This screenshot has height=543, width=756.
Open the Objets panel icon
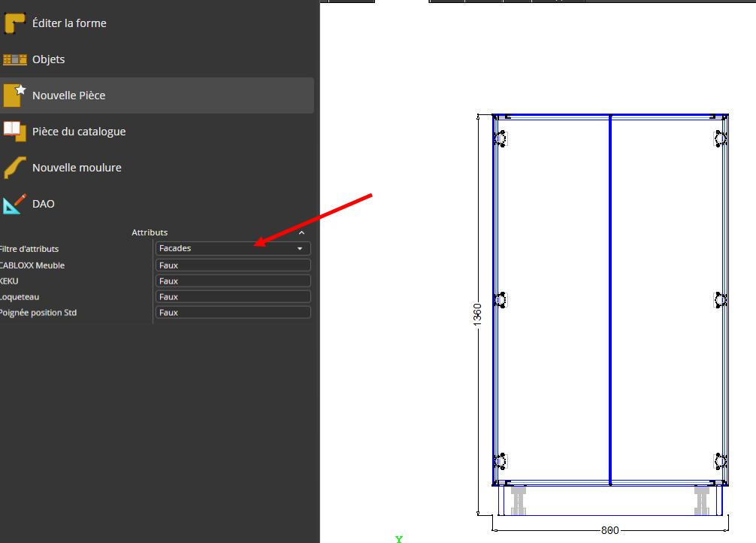(15, 59)
